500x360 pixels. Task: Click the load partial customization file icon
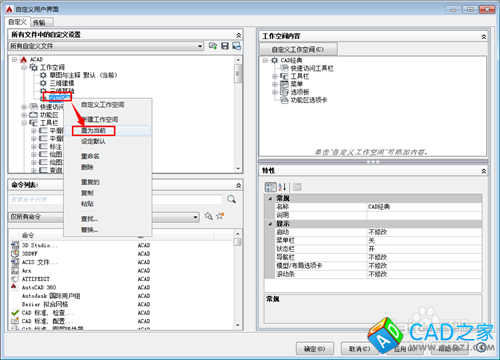213,46
